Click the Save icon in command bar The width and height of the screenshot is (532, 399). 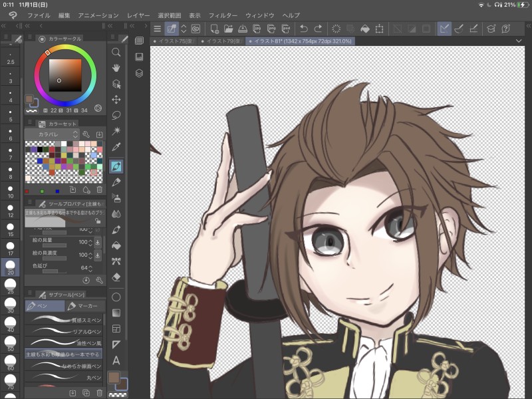(243, 29)
